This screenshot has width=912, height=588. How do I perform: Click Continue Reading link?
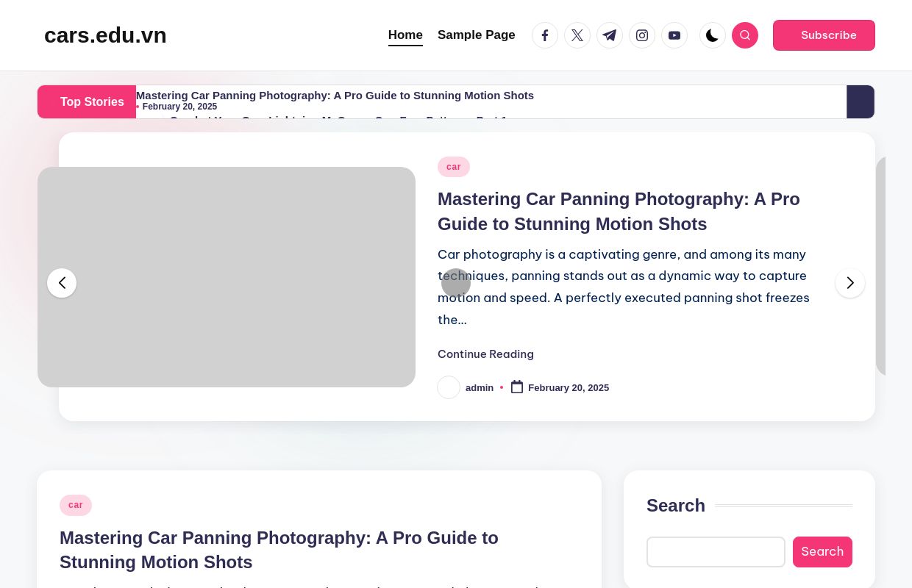[x=485, y=354]
